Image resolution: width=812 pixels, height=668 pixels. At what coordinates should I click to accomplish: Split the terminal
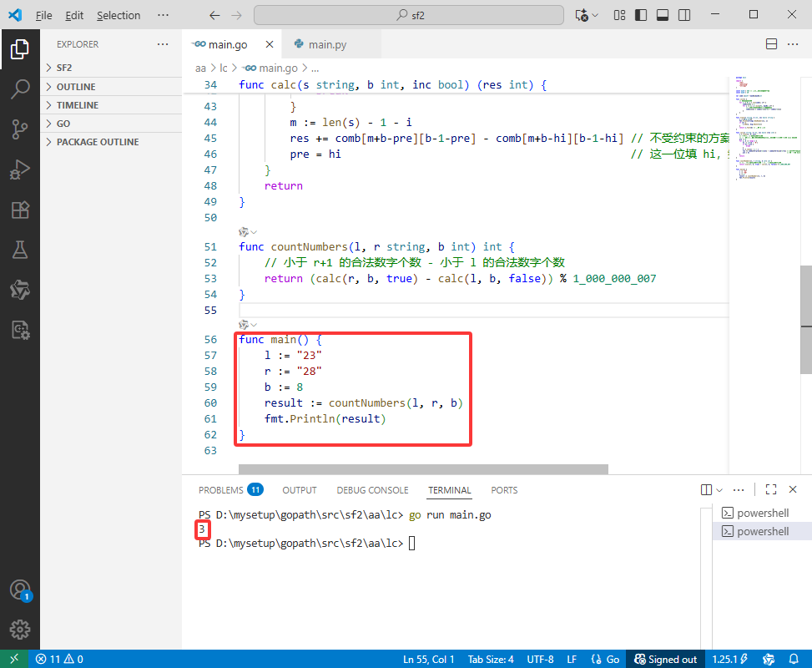[x=706, y=490]
